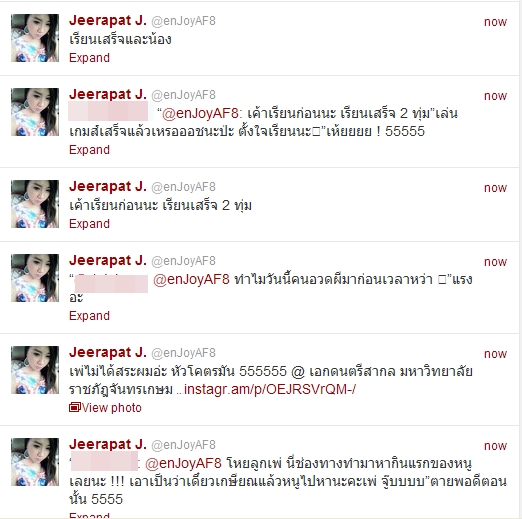
Task: Click @enJoyAF8 mention inside the last tweet text
Action: [x=183, y=463]
